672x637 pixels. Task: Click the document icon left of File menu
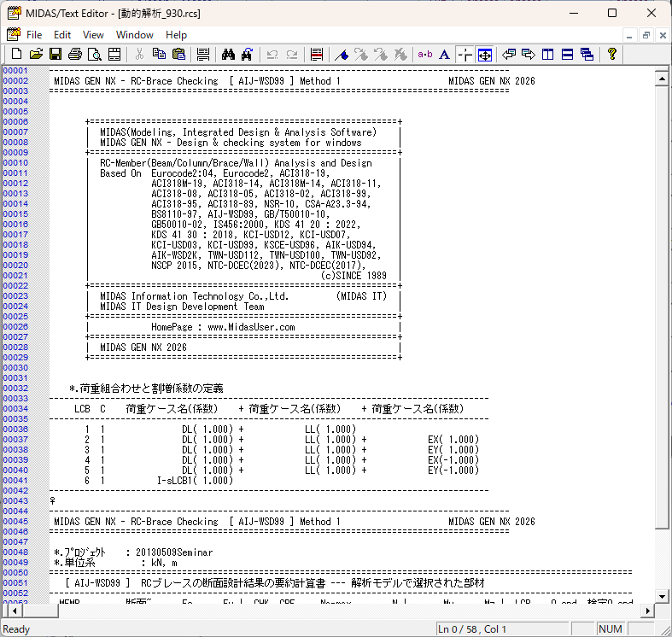coord(14,34)
